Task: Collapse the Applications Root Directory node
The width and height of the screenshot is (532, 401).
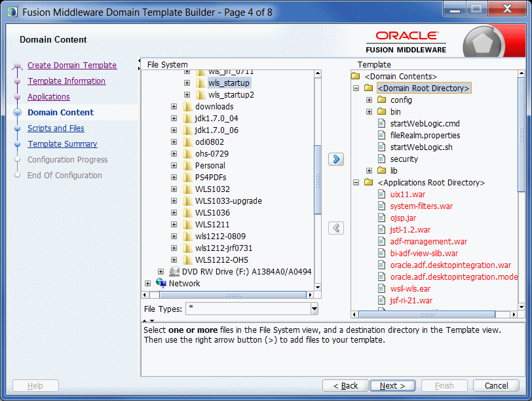Action: pyautogui.click(x=356, y=182)
